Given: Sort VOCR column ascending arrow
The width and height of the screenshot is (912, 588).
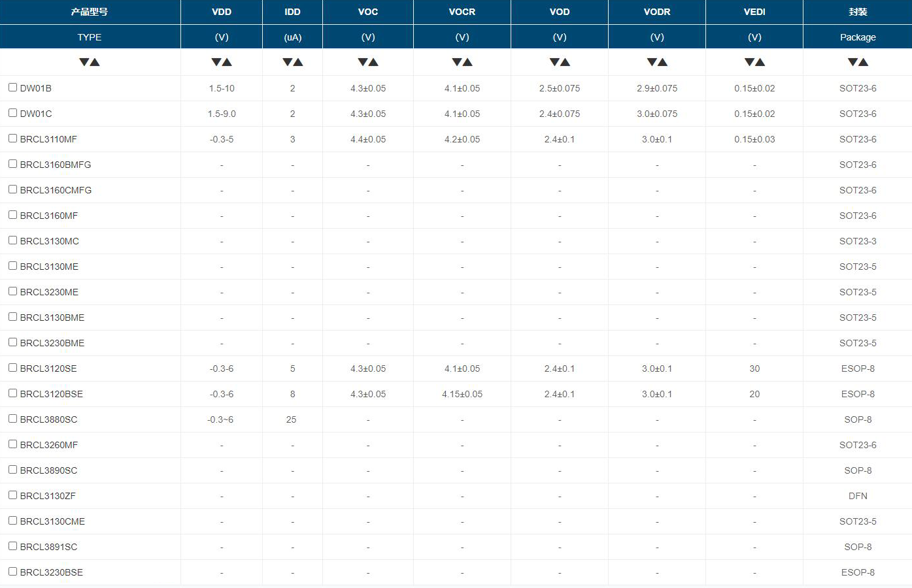Looking at the screenshot, I should pyautogui.click(x=467, y=62).
